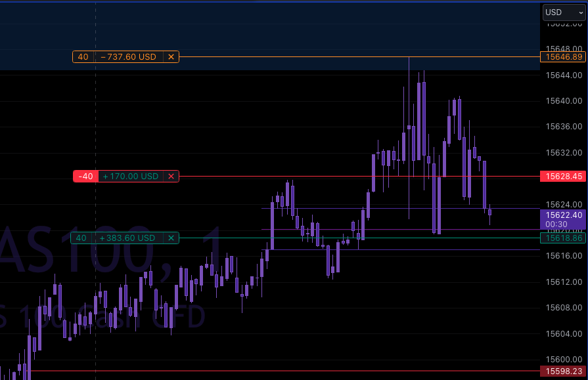
Task: Click the 15646.89 price axis label
Action: (x=563, y=57)
